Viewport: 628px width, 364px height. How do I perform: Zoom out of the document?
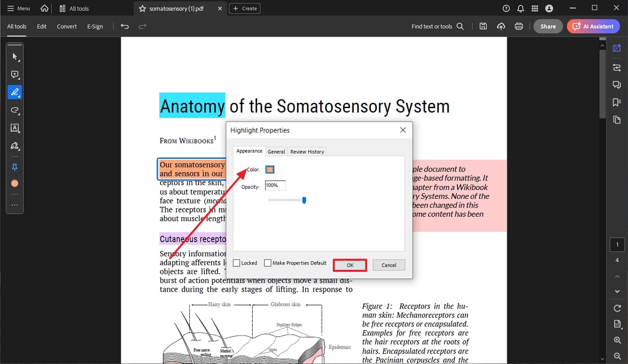coord(617,356)
